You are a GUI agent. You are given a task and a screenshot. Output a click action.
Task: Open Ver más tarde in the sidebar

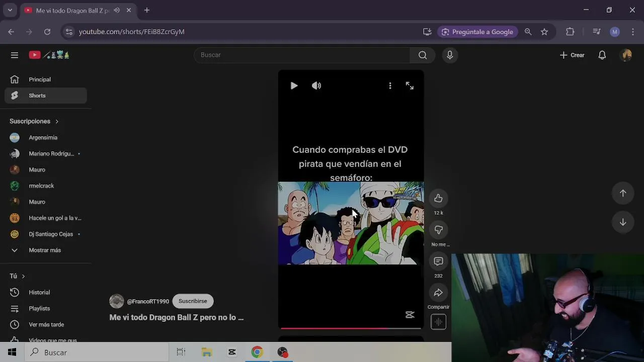pyautogui.click(x=46, y=324)
